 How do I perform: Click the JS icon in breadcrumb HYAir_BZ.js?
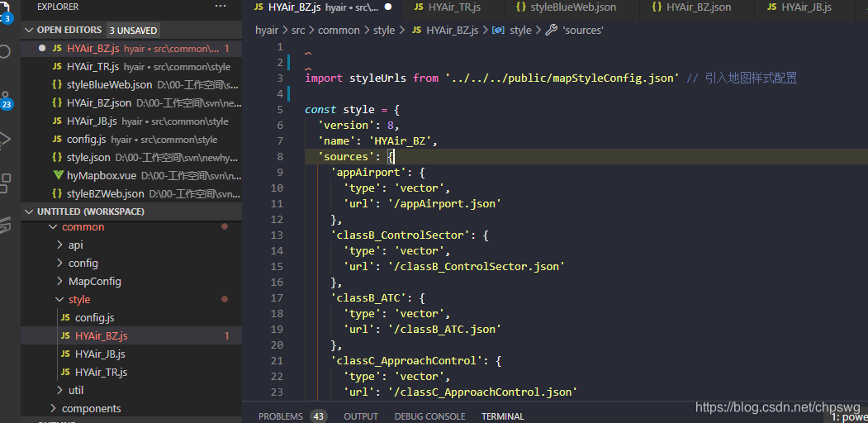pos(417,31)
